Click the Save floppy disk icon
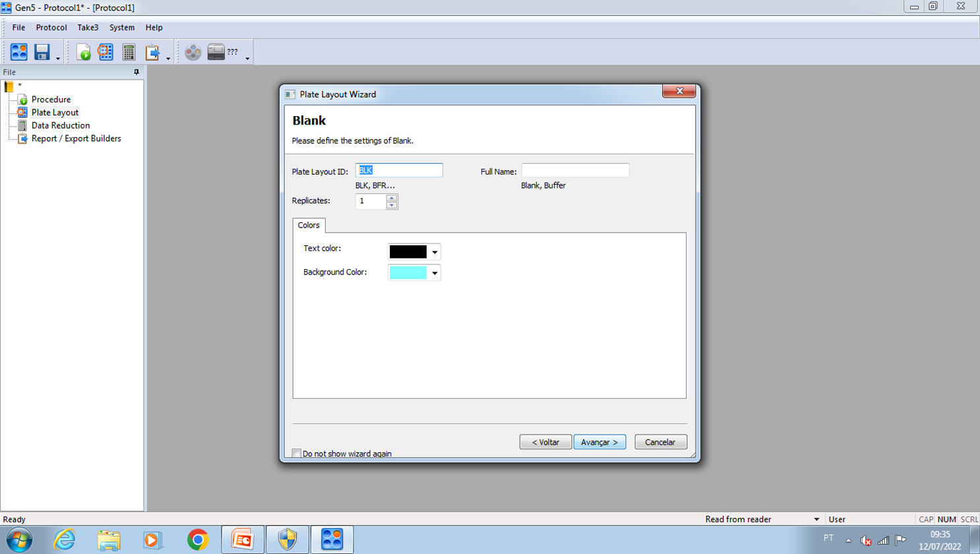980x554 pixels. (x=42, y=52)
